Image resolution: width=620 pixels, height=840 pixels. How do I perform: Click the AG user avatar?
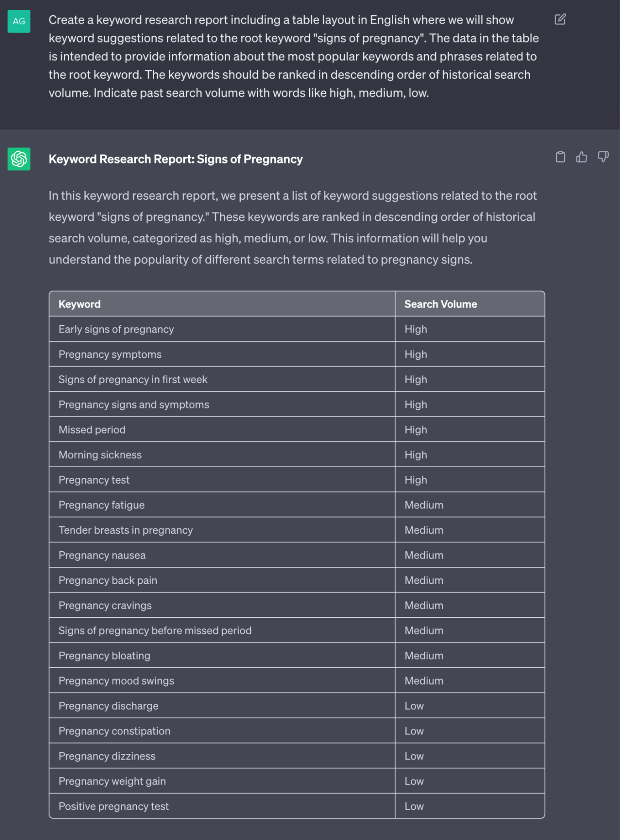click(x=19, y=21)
